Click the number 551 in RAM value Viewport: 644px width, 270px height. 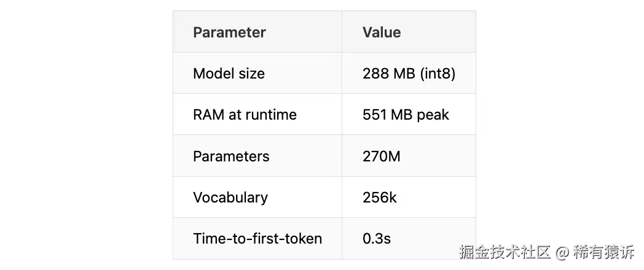point(374,115)
